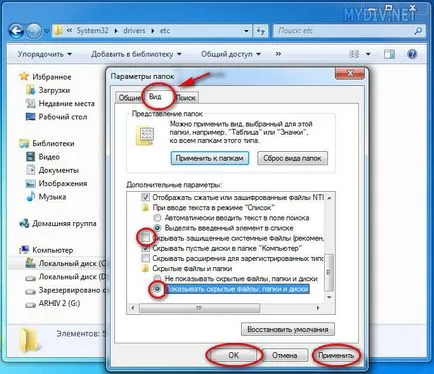
Task: Confirm the dialog with OK
Action: pos(234,355)
